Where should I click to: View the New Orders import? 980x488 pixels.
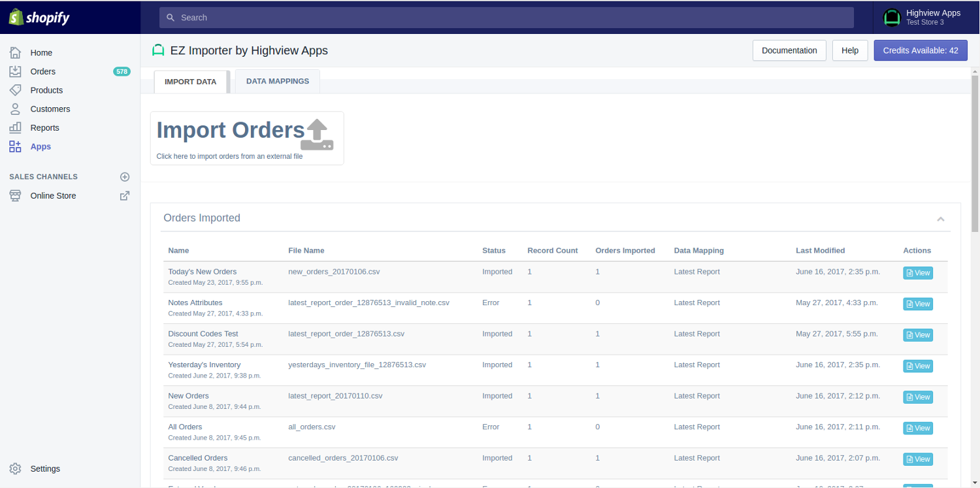pyautogui.click(x=918, y=397)
